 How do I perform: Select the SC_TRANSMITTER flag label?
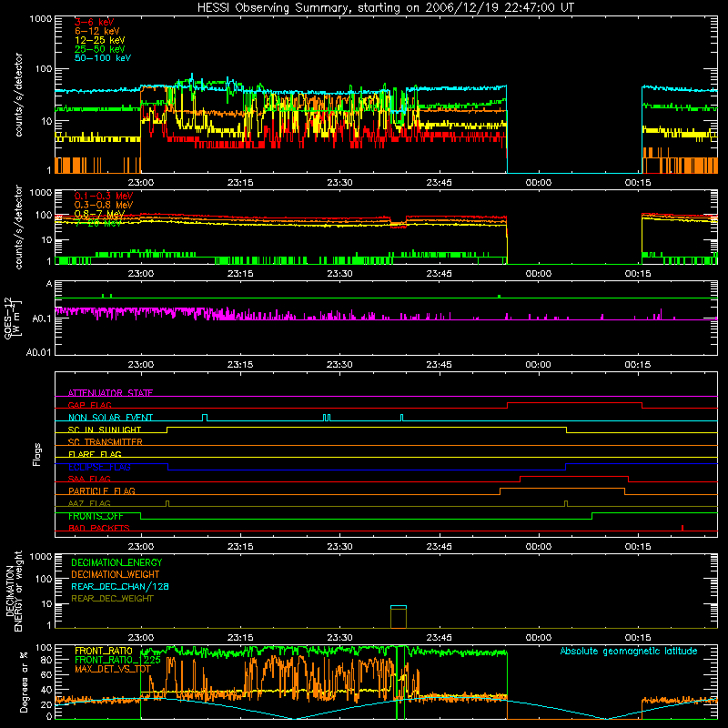(106, 442)
